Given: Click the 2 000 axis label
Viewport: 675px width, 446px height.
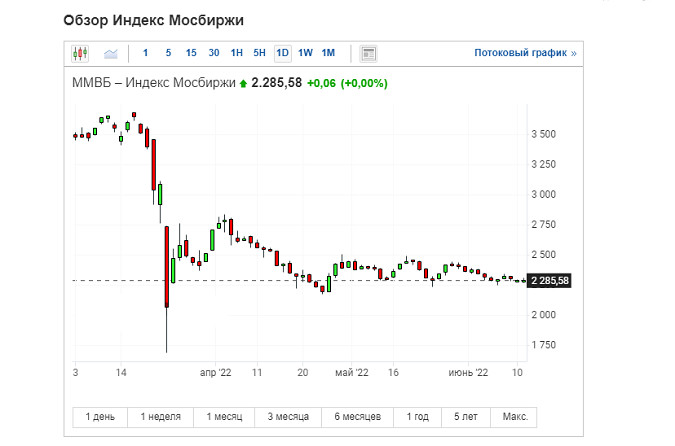Looking at the screenshot, I should coord(543,315).
